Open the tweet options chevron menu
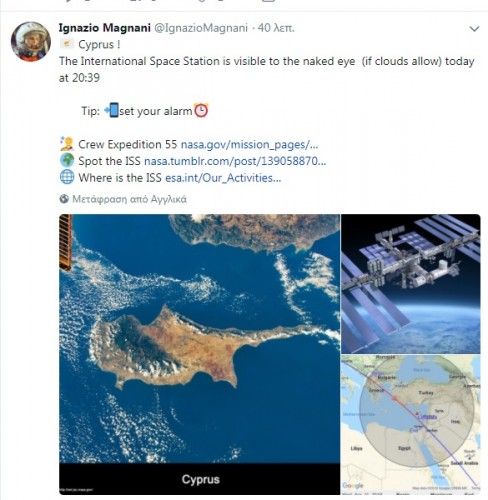Viewport: 488px width, 500px height. (x=474, y=29)
